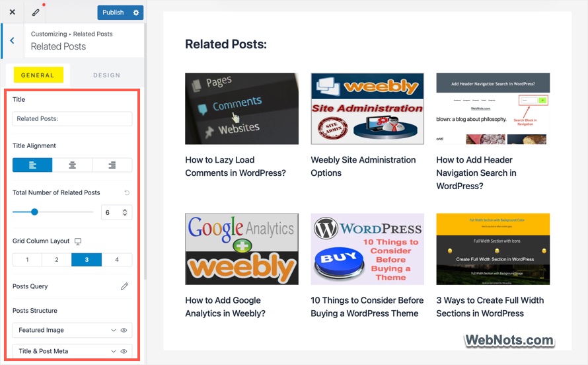The image size is (588, 365).
Task: Open '3 Ways to Create Full Width Sections' link
Action: click(x=490, y=307)
